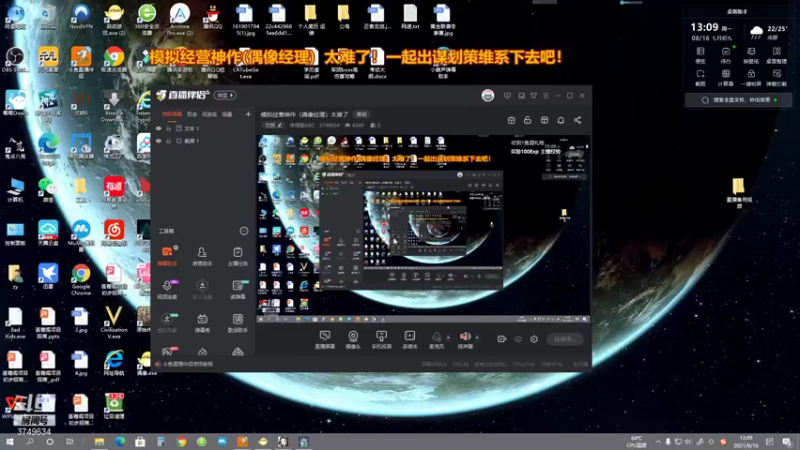Open 待办 to-do in desktop assistant
This screenshot has width=800, height=450.
click(726, 55)
